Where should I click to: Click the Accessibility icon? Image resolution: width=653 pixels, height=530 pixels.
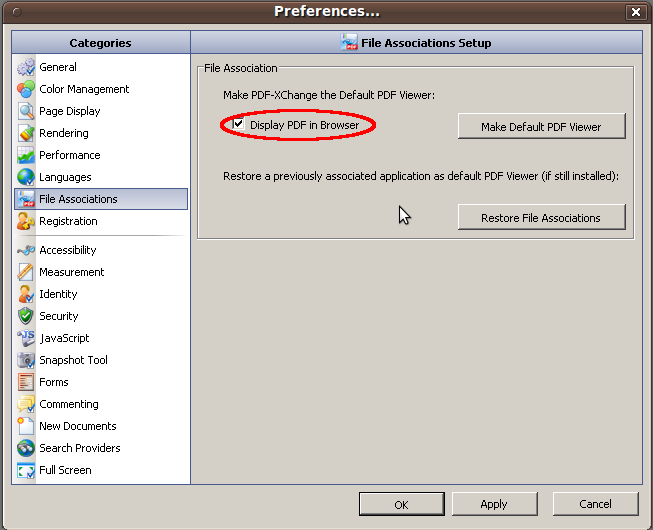(26, 250)
